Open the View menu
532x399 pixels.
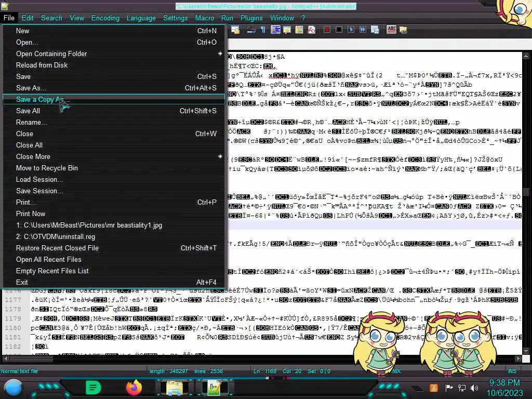pos(77,18)
